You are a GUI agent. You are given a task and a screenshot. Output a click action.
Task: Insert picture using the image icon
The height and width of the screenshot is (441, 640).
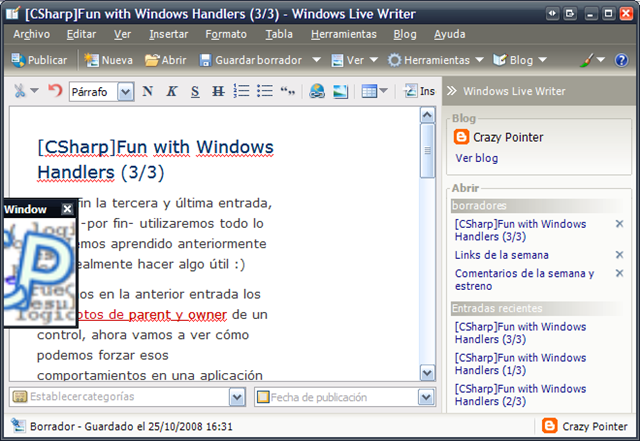pos(340,91)
